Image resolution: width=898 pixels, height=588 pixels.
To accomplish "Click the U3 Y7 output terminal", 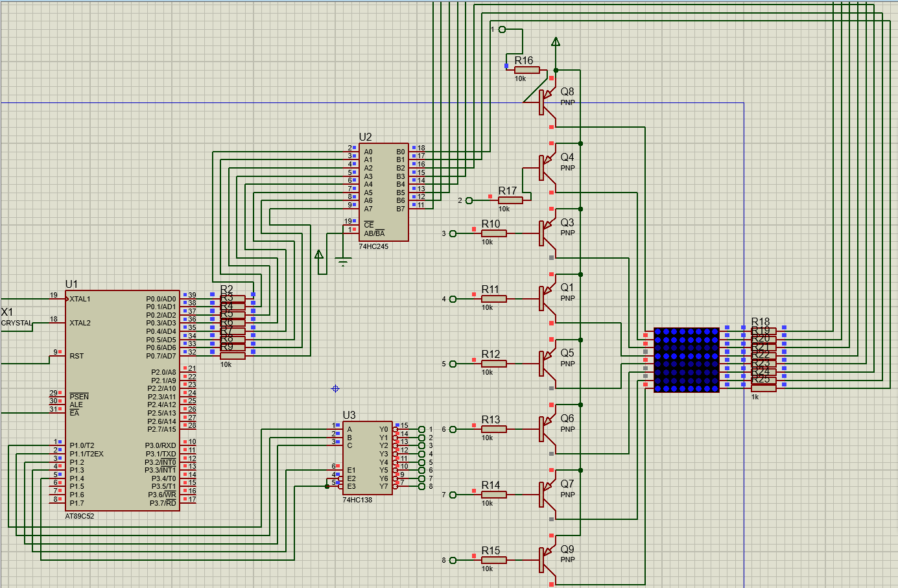I will tap(422, 486).
